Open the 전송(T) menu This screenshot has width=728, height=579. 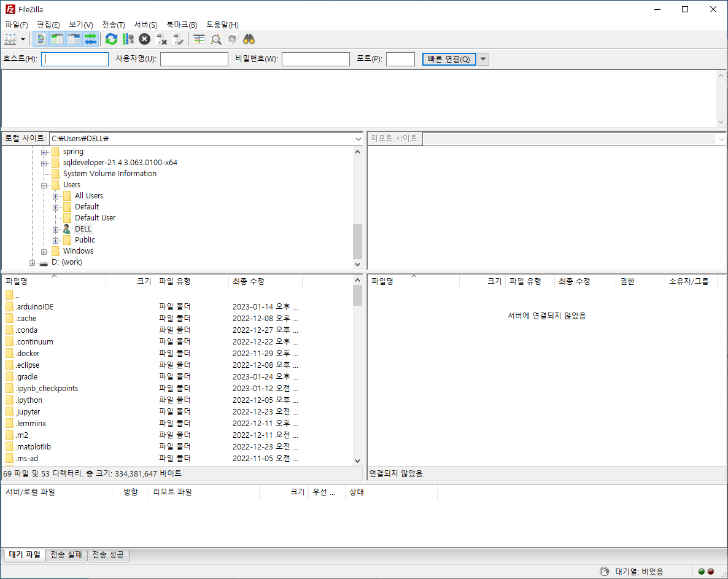(114, 25)
